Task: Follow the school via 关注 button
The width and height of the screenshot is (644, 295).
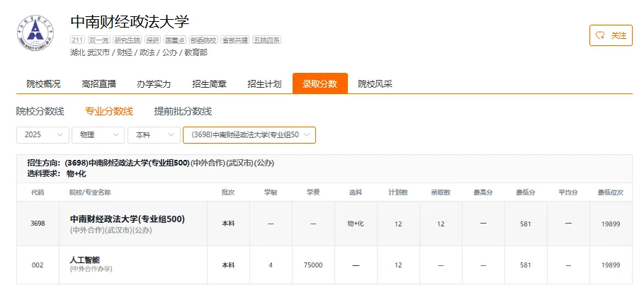Action: (611, 35)
